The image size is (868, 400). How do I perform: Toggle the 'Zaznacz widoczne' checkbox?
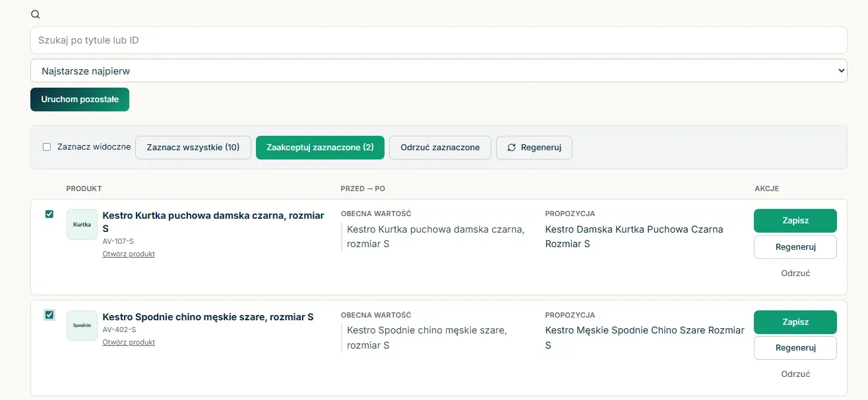pos(47,147)
